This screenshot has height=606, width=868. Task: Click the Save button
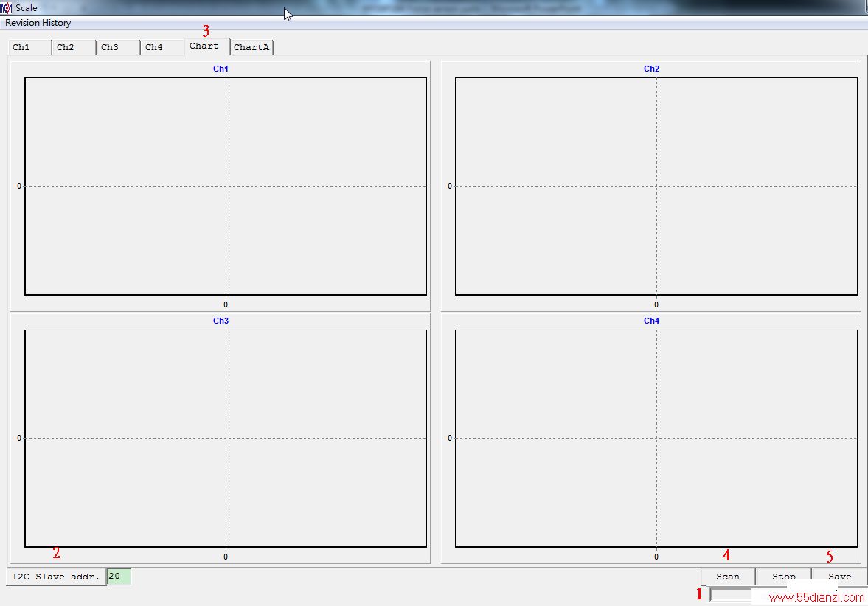tap(839, 576)
